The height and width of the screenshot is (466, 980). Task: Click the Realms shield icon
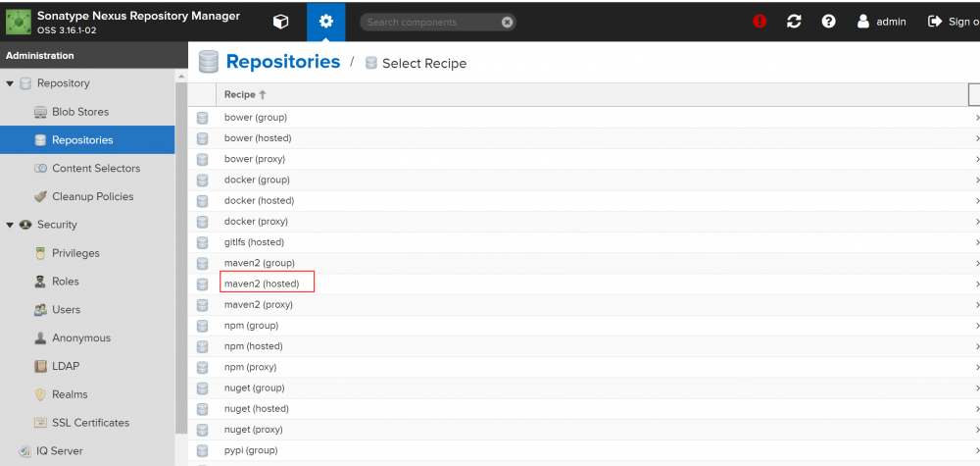coord(40,394)
